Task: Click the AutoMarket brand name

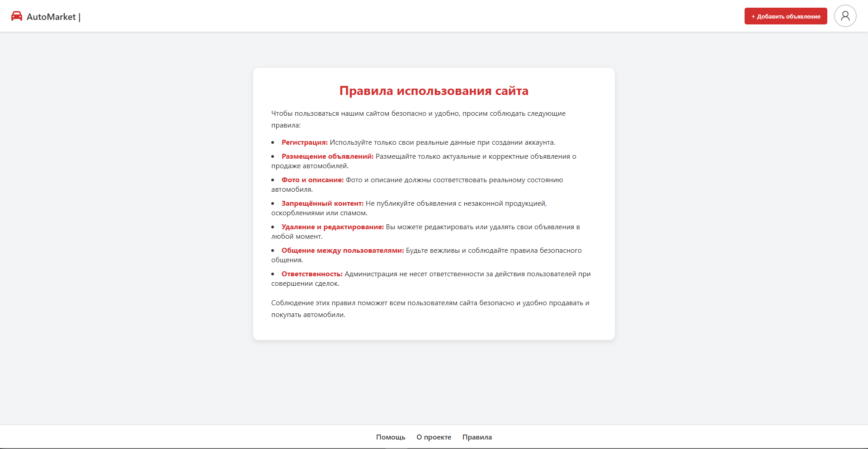Action: (x=51, y=17)
